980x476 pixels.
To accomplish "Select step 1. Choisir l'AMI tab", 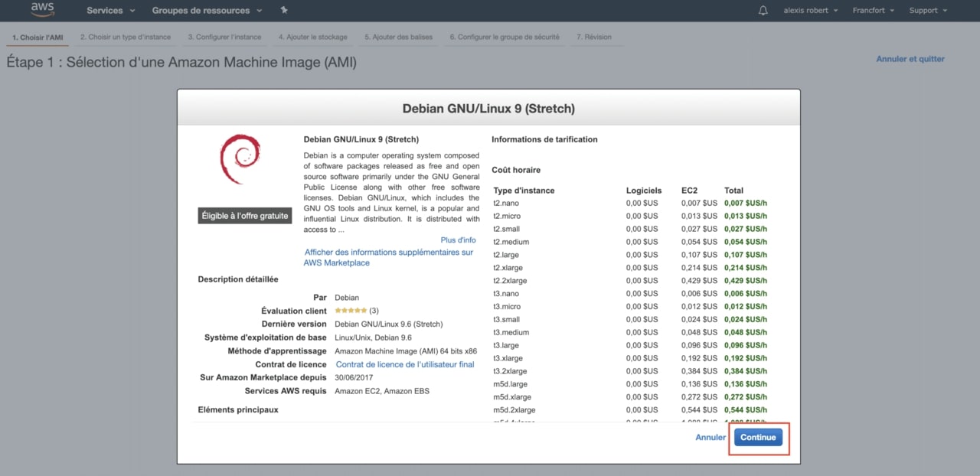I will 38,37.
